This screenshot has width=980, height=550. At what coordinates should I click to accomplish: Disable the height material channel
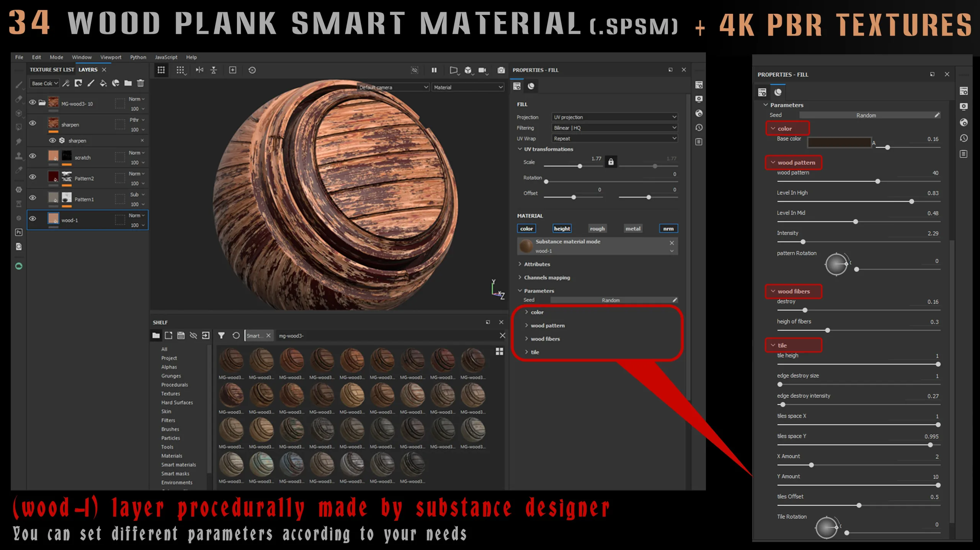coord(562,228)
